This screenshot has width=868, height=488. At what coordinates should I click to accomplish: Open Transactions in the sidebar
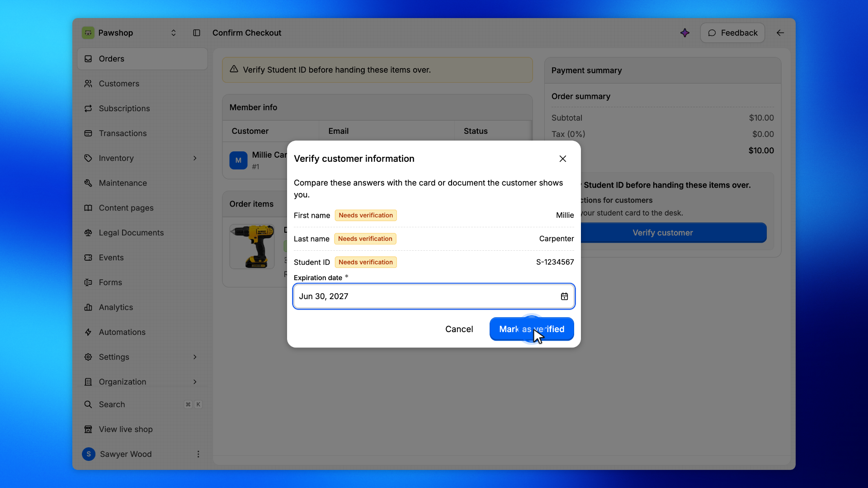(x=142, y=133)
